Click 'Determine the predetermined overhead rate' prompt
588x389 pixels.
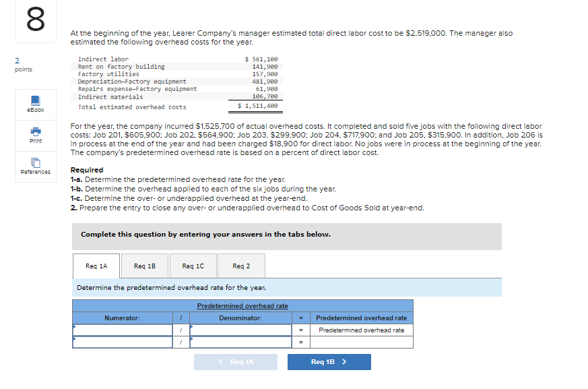pyautogui.click(x=171, y=288)
